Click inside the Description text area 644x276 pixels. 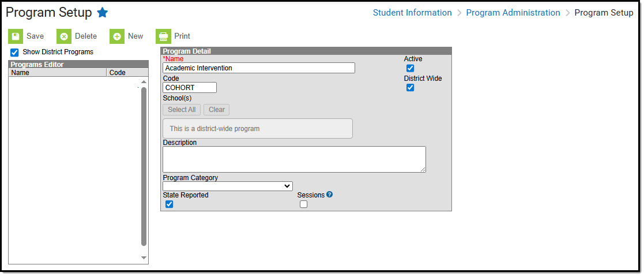pyautogui.click(x=294, y=159)
